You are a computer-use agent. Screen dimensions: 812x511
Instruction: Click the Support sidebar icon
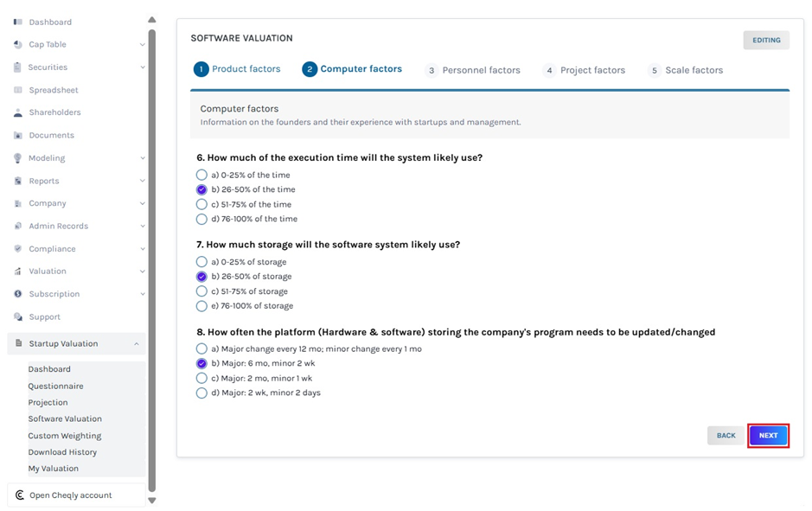pos(19,316)
